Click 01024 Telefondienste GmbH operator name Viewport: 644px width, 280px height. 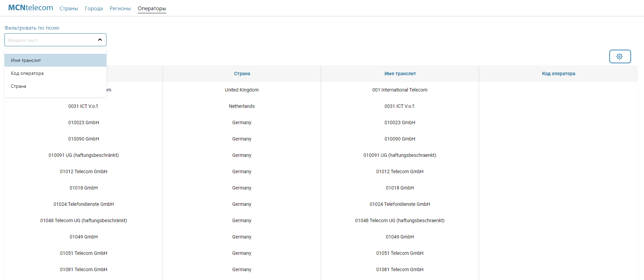pyautogui.click(x=84, y=204)
